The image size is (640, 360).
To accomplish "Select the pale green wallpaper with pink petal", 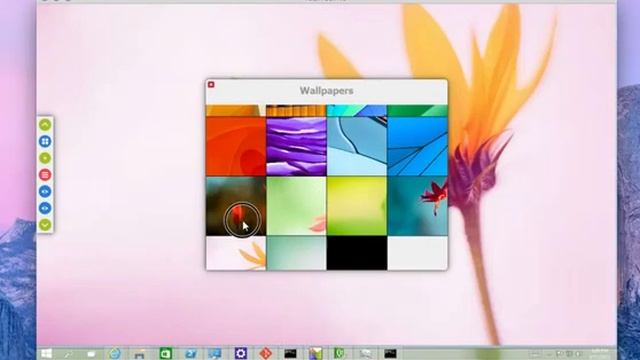I will (296, 206).
